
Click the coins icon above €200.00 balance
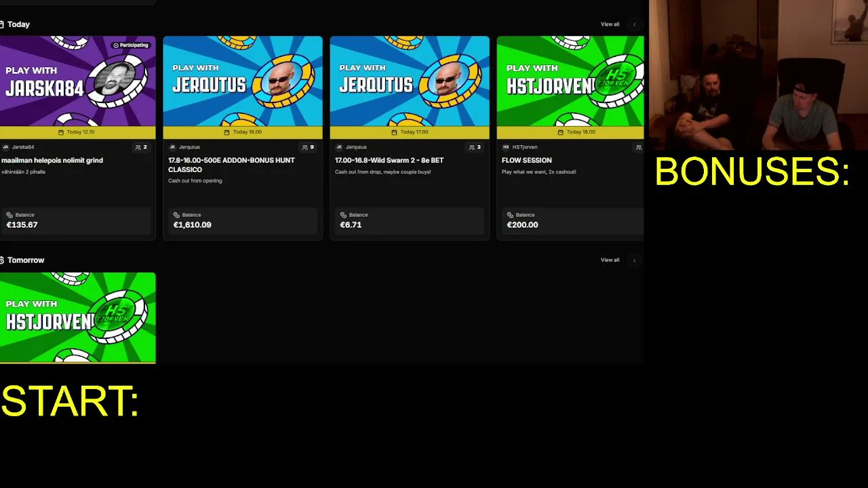tap(511, 215)
